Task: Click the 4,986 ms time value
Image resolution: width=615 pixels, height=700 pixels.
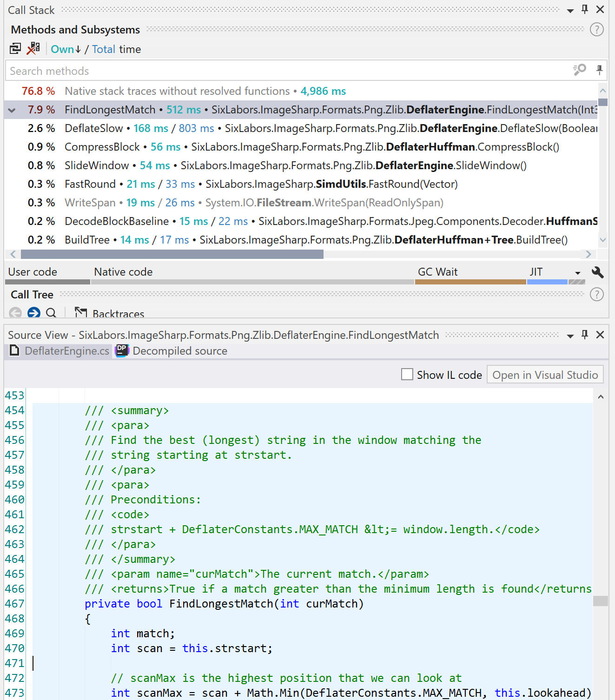Action: 323,91
